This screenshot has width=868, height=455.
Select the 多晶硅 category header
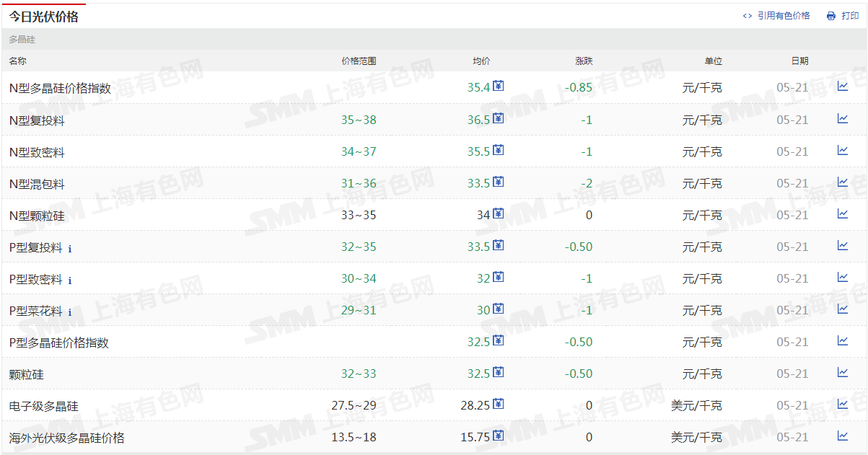click(x=22, y=40)
